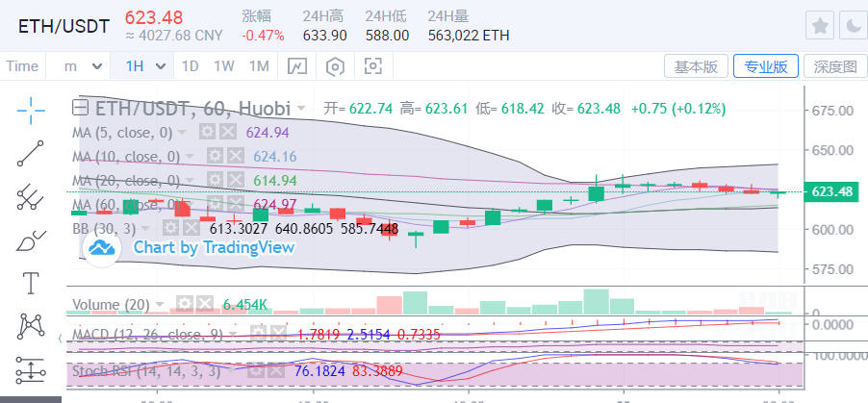Click the 563,022 ETH volume value
868x403 pixels.
(469, 36)
